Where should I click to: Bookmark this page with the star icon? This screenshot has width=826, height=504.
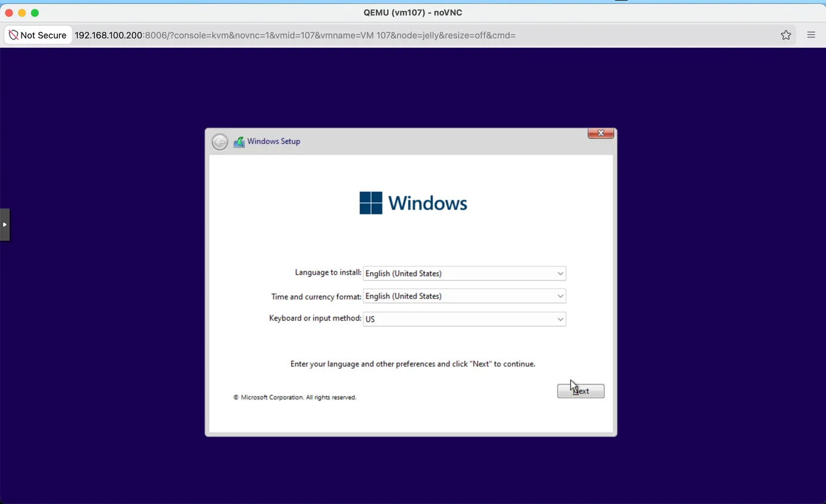click(x=786, y=35)
